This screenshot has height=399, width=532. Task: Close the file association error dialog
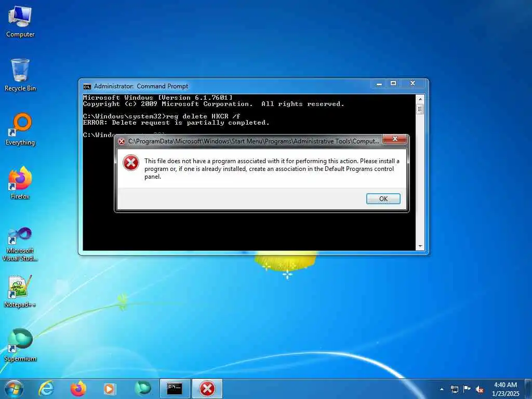(395, 139)
